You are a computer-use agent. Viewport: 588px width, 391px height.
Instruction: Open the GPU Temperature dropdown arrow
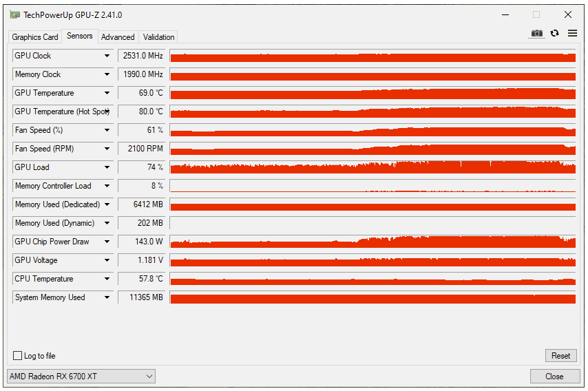click(107, 93)
